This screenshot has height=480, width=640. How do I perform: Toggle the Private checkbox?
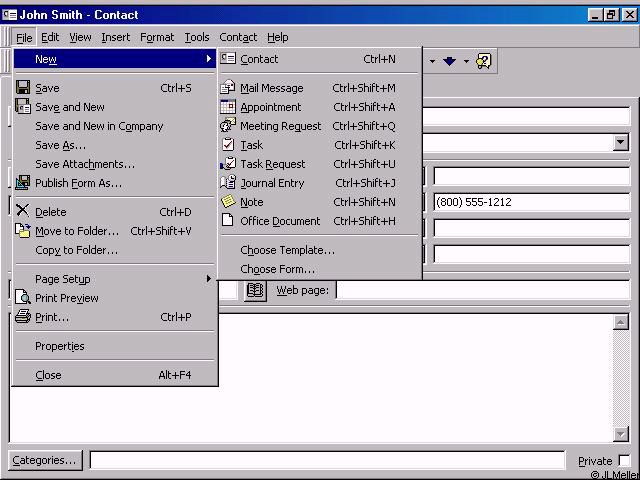(624, 460)
